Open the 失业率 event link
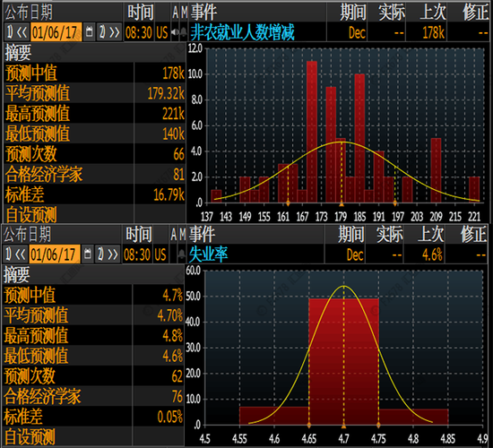 [208, 254]
